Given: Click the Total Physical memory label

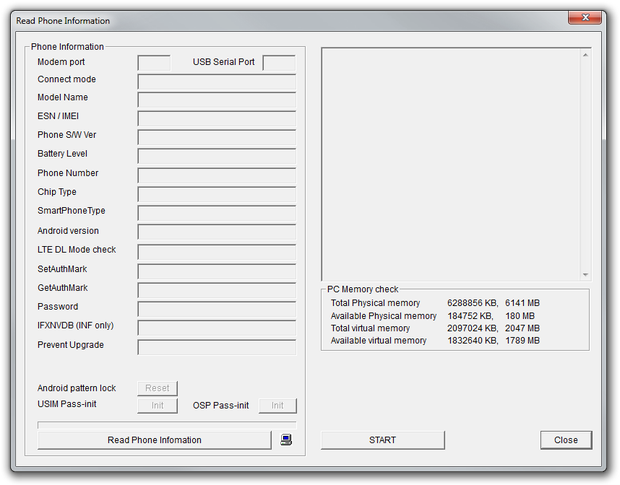Looking at the screenshot, I should [x=375, y=303].
